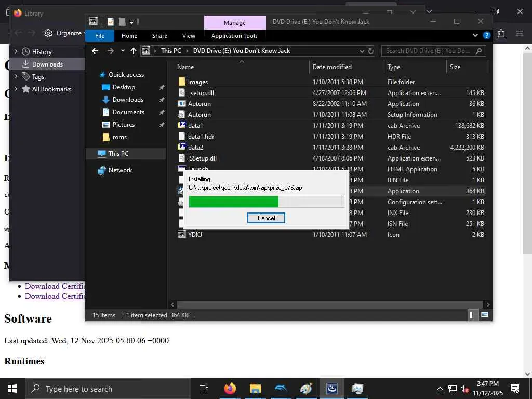
Task: Click the Manage contextual tab
Action: (x=235, y=23)
